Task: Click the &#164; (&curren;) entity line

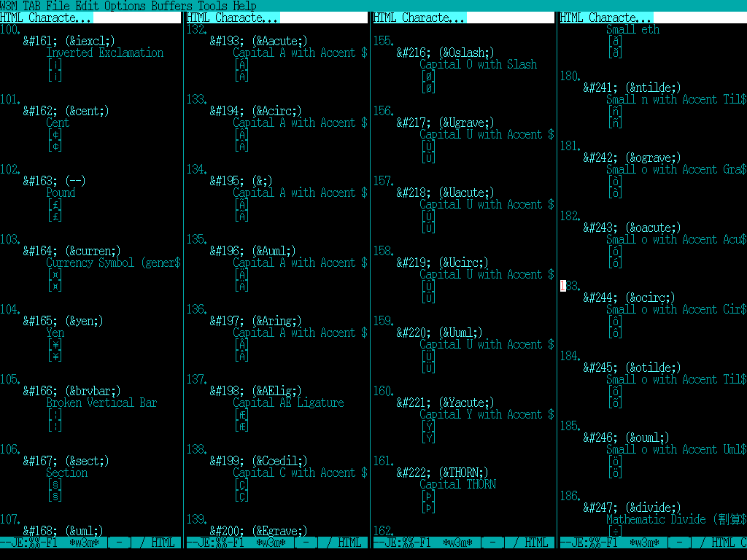Action: coord(72,251)
